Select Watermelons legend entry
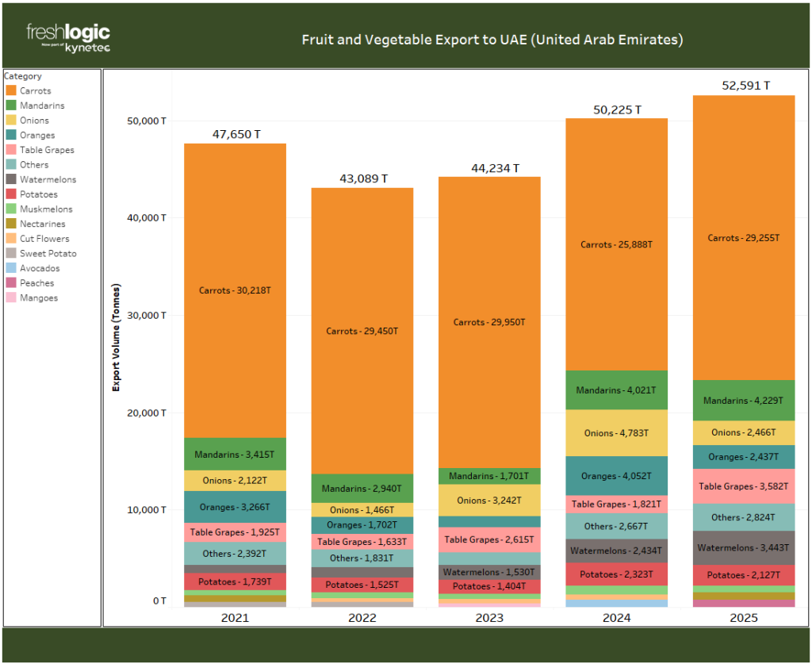Viewport: 812px width, 664px height. 48,180
